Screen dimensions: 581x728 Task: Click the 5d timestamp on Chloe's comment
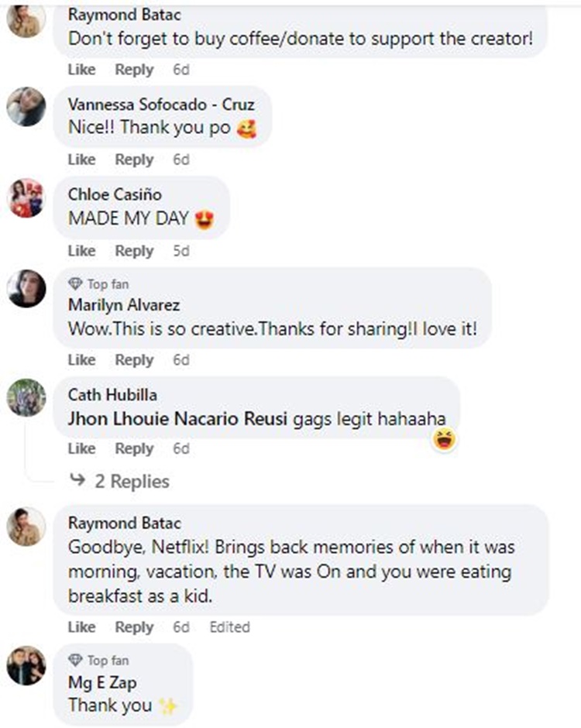click(180, 251)
